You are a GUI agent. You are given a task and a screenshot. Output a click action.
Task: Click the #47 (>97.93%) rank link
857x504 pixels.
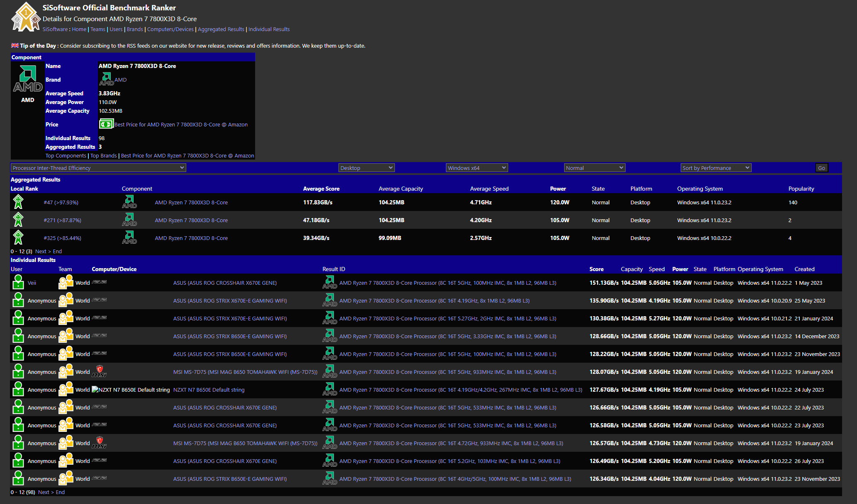click(x=61, y=202)
